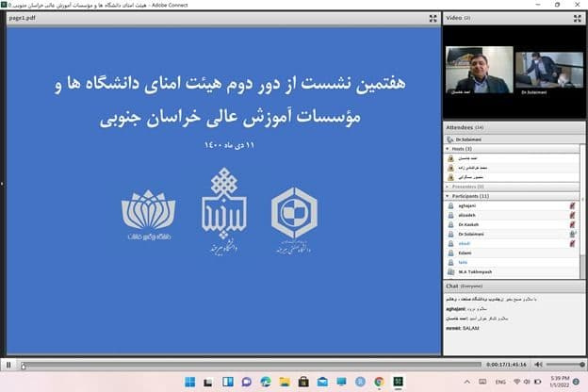Click the lotus-shaped logo on slide
Screen dimensions: 588x392
click(149, 214)
